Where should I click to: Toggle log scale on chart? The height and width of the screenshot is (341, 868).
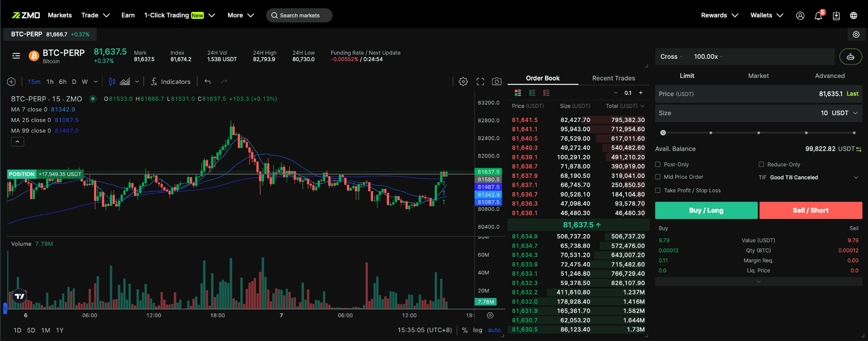(x=478, y=330)
